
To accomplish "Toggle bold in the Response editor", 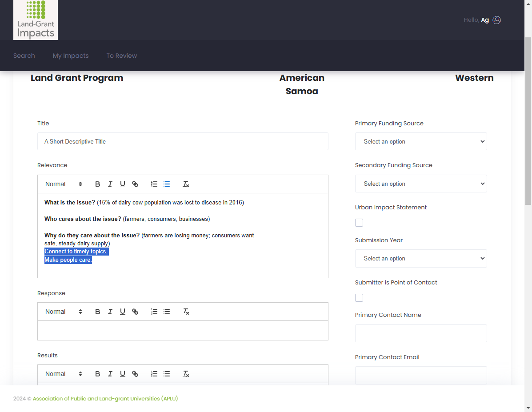I will pos(97,312).
